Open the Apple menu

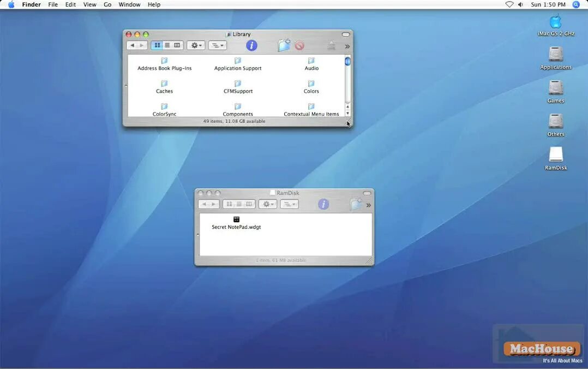11,4
